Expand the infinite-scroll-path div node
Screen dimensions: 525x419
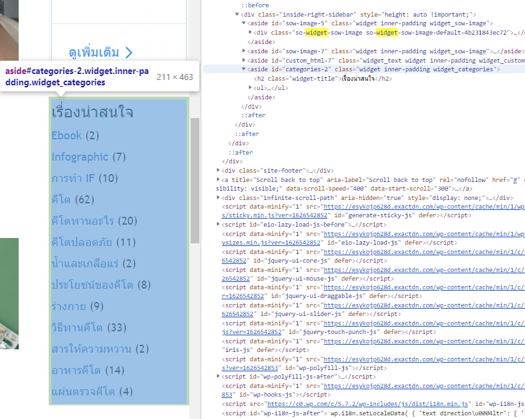[218, 198]
